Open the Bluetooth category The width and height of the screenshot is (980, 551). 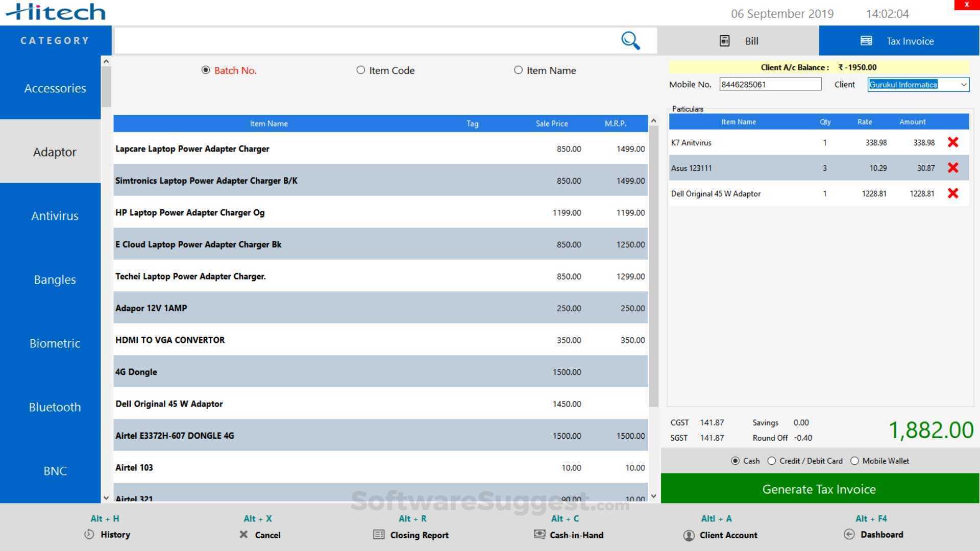(x=55, y=407)
